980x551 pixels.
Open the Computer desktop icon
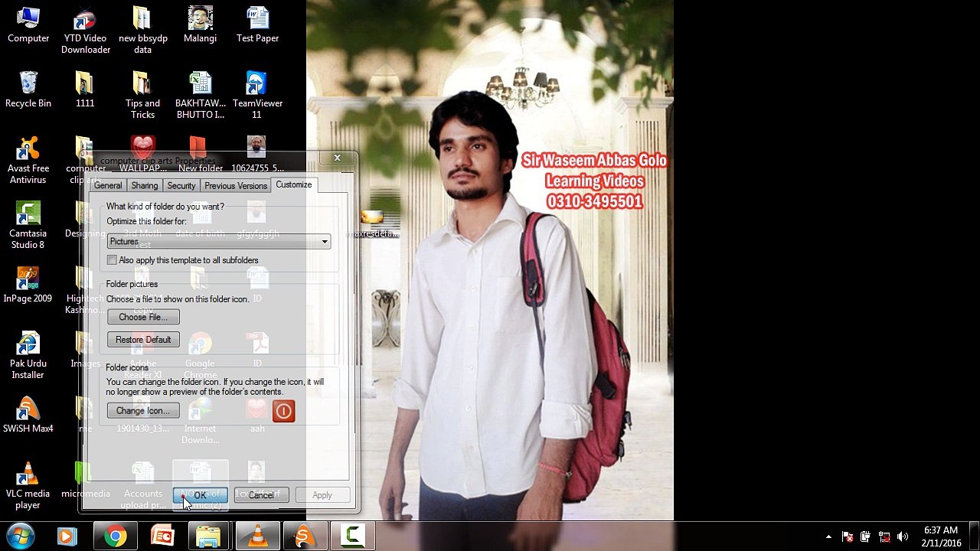click(x=28, y=25)
